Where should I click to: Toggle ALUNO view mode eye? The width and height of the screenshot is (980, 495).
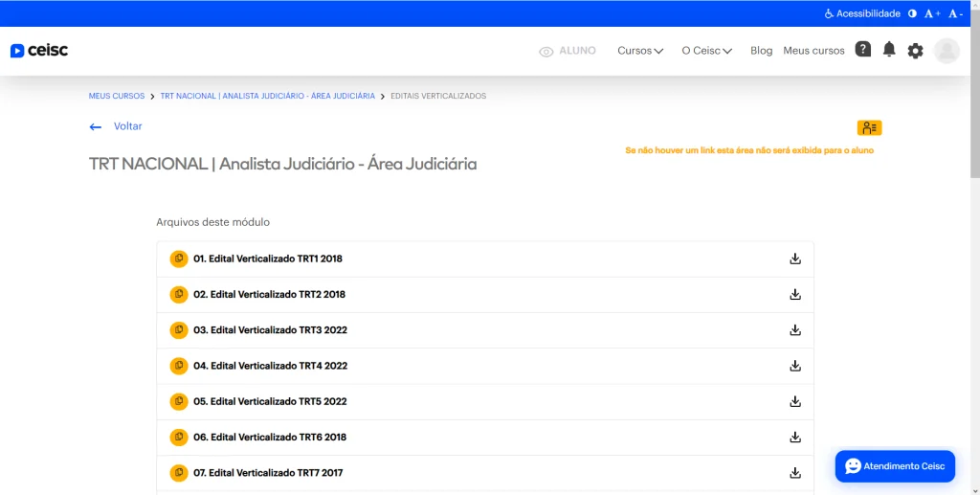[568, 52]
